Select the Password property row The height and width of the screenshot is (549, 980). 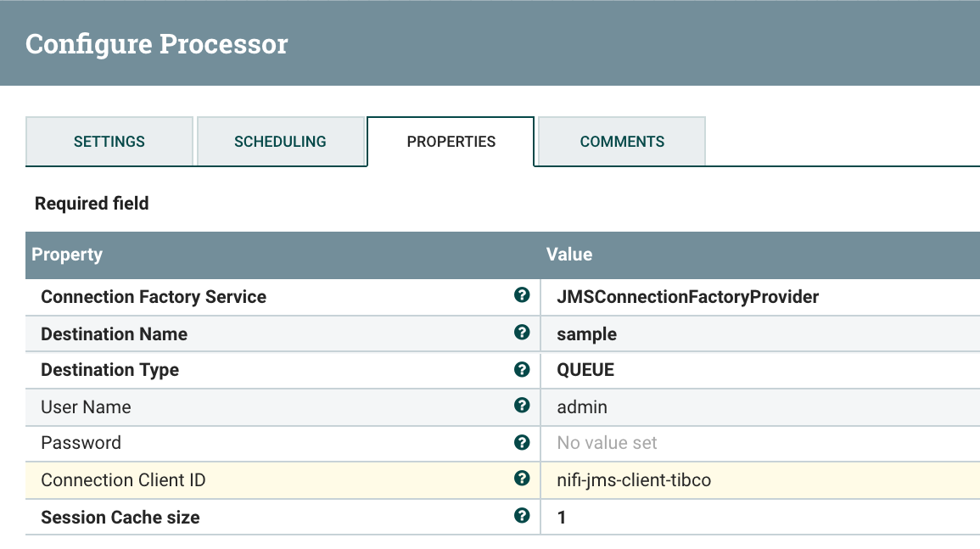255,442
